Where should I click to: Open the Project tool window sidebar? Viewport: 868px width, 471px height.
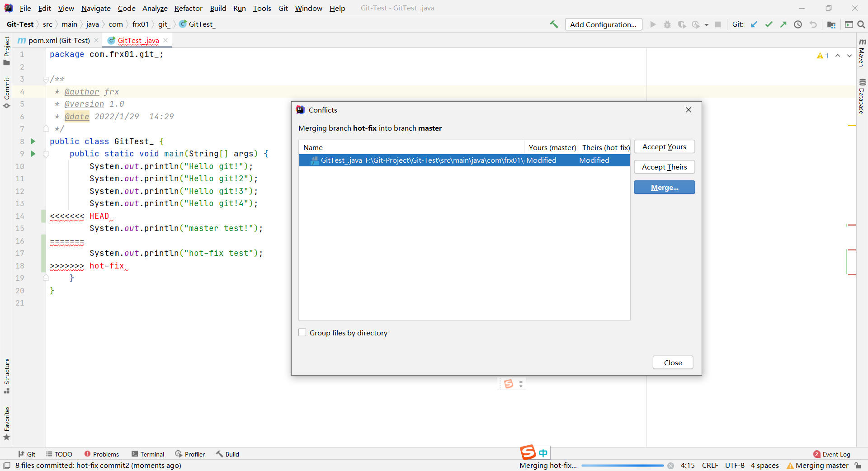[x=6, y=51]
